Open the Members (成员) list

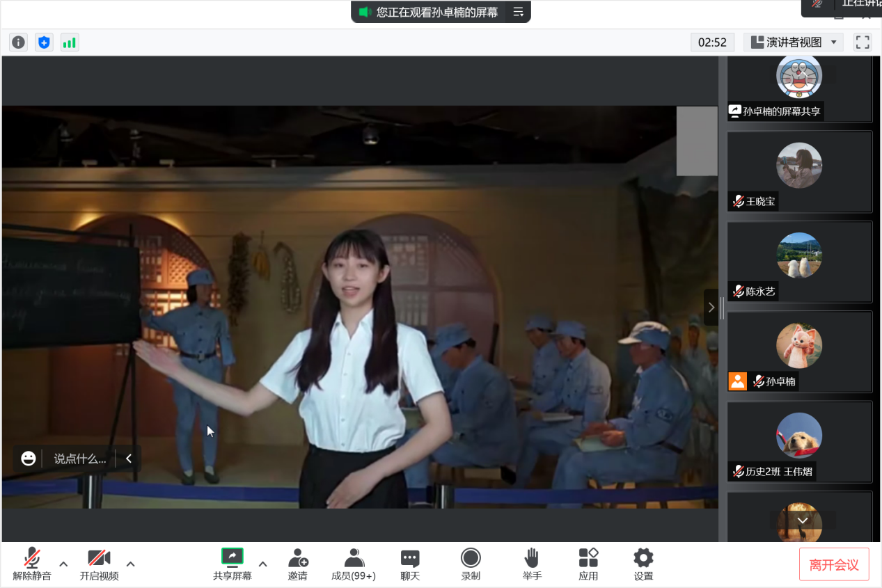tap(354, 564)
